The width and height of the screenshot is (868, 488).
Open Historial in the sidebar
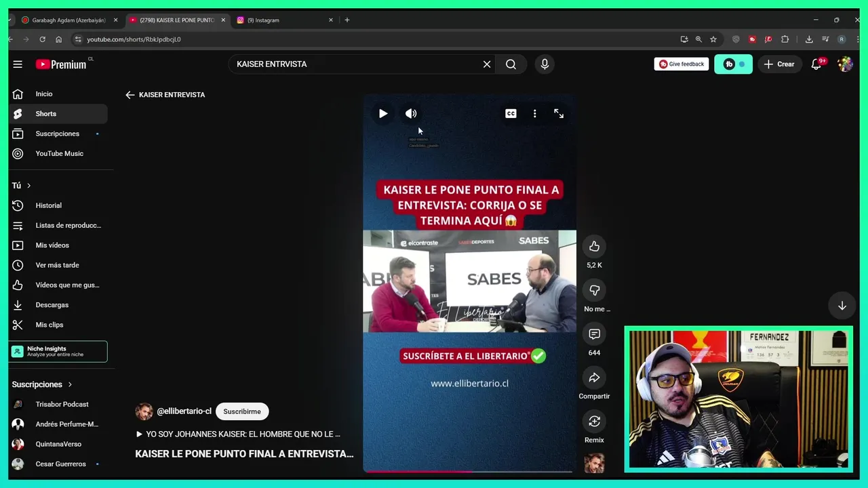click(58, 205)
